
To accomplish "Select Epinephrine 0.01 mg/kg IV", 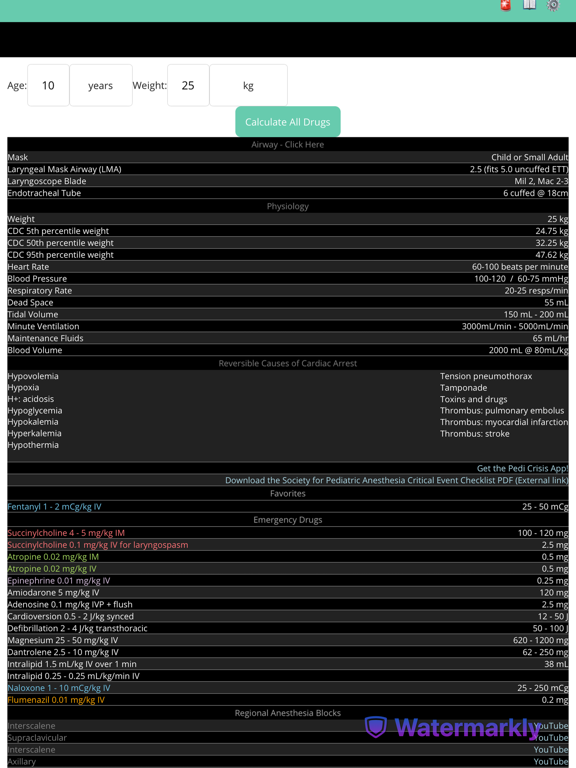I will (59, 580).
